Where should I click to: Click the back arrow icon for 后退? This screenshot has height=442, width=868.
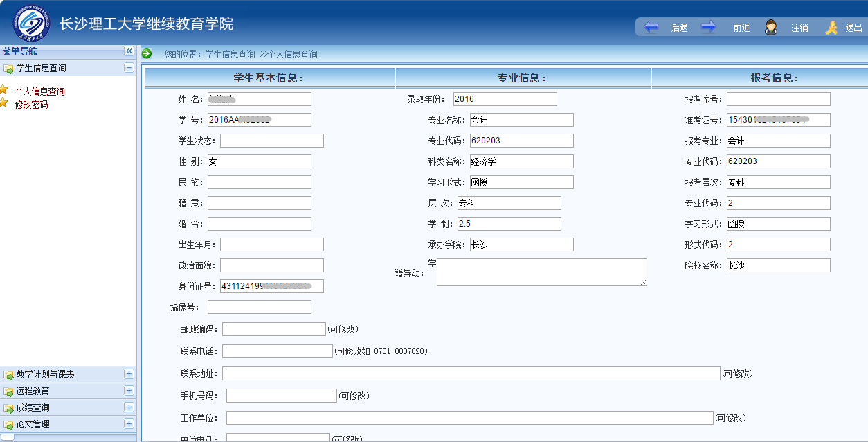651,27
